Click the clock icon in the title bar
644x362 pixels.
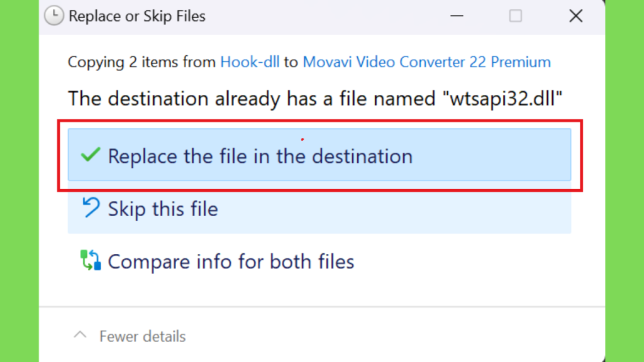(x=54, y=16)
